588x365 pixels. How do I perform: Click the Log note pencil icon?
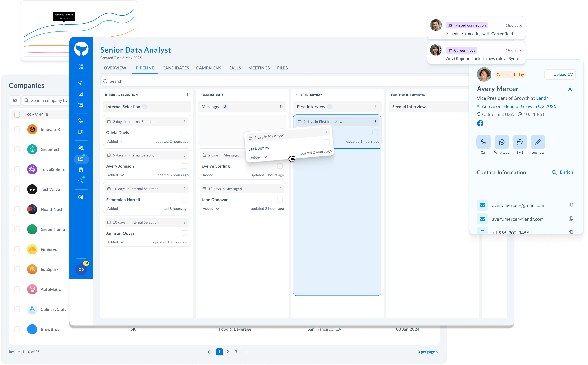(538, 142)
